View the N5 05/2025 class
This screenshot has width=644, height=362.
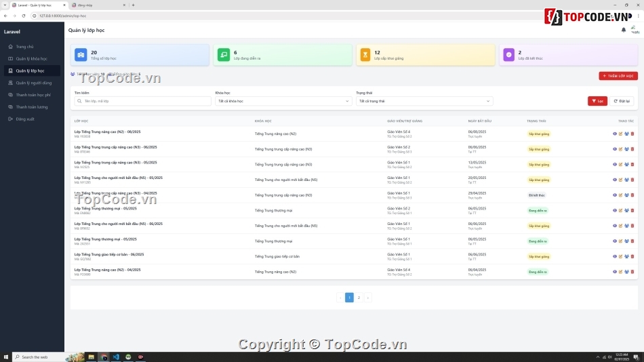point(614,180)
